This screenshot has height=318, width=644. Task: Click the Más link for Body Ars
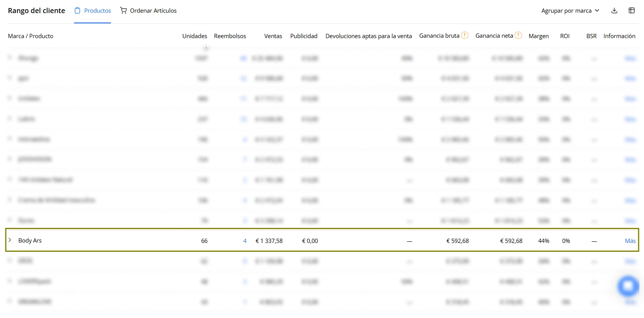(x=630, y=241)
